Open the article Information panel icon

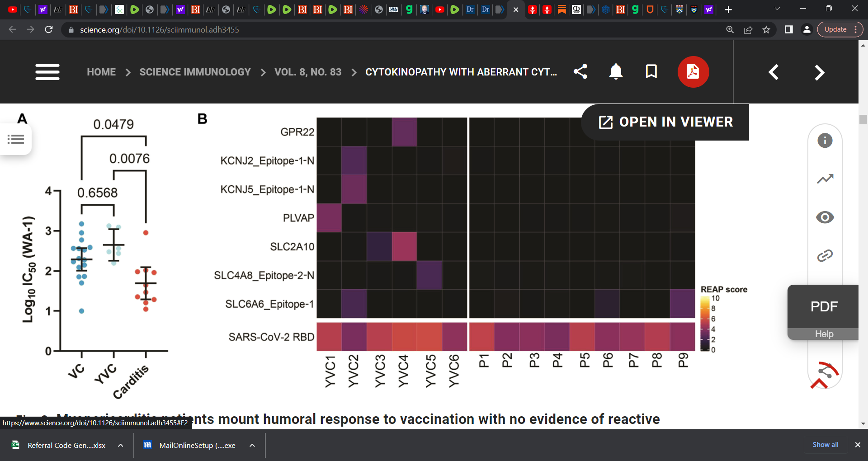[825, 140]
